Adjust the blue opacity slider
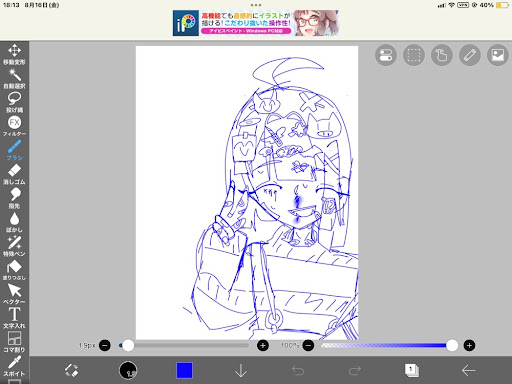The image size is (512, 384). pyautogui.click(x=389, y=345)
